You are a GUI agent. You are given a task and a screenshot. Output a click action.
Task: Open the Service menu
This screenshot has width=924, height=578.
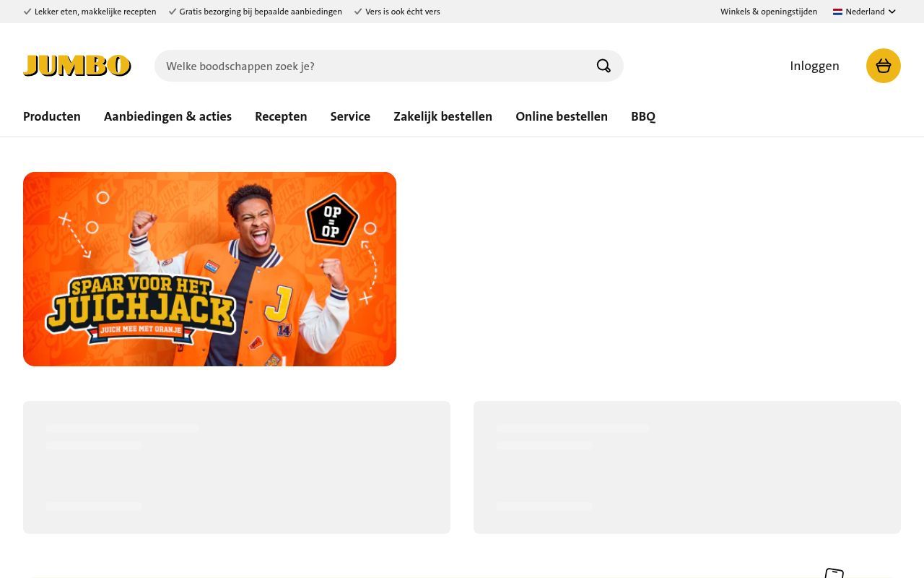coord(350,116)
